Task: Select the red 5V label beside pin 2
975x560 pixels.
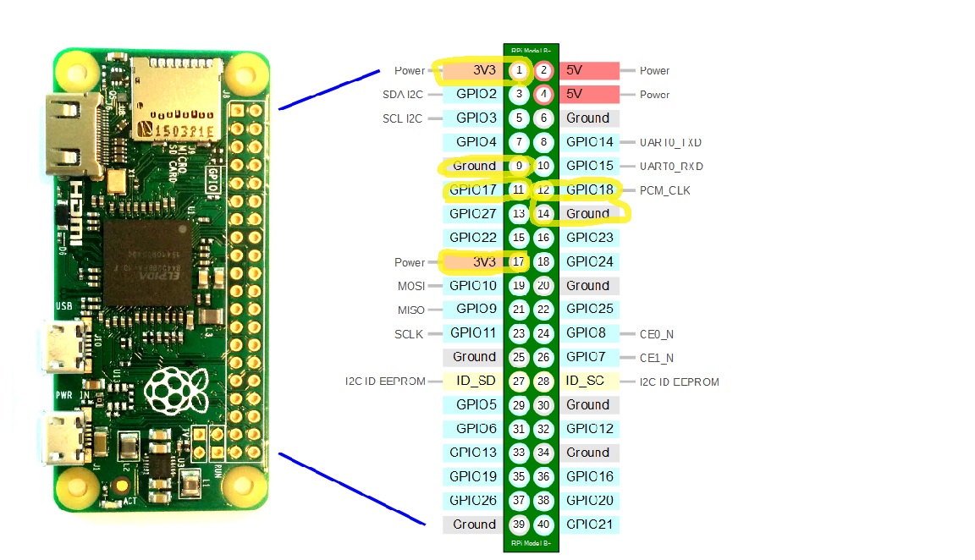Action: pos(589,70)
